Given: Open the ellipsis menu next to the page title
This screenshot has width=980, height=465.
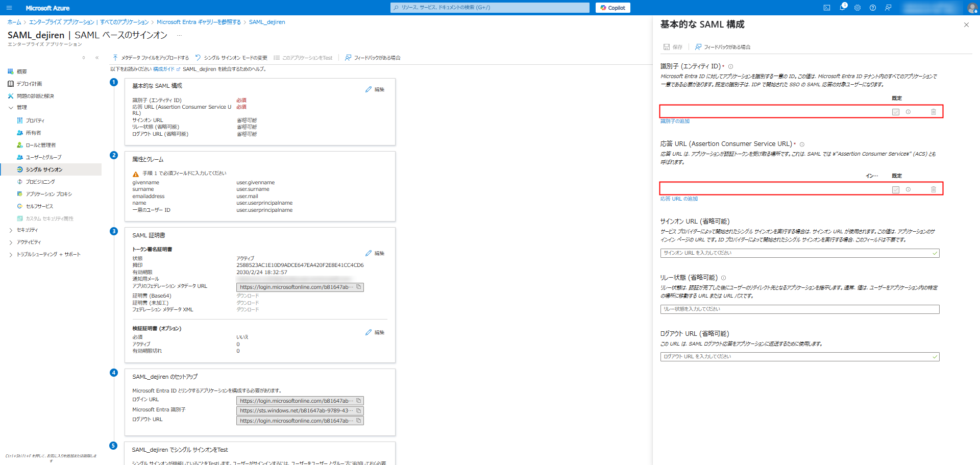Looking at the screenshot, I should tap(179, 35).
